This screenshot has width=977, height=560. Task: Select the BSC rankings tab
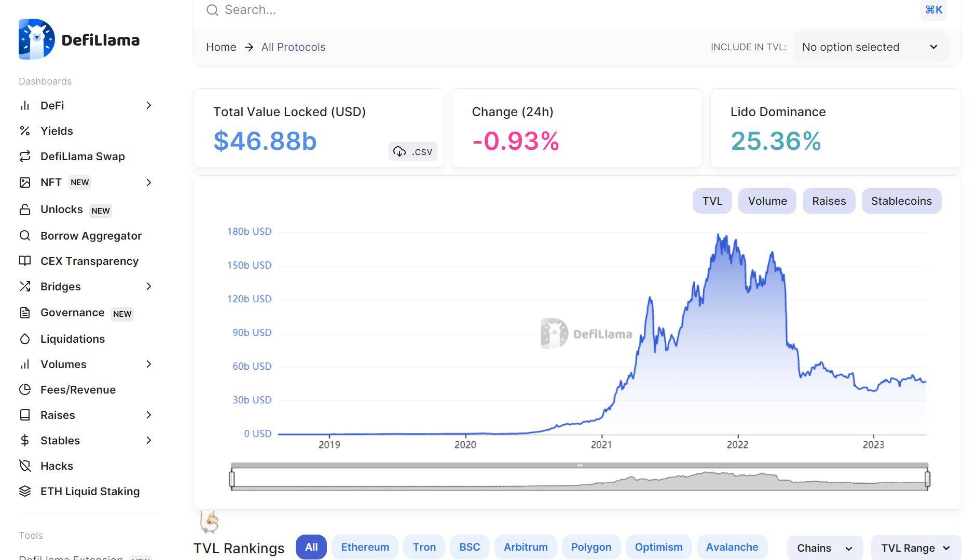click(x=470, y=547)
